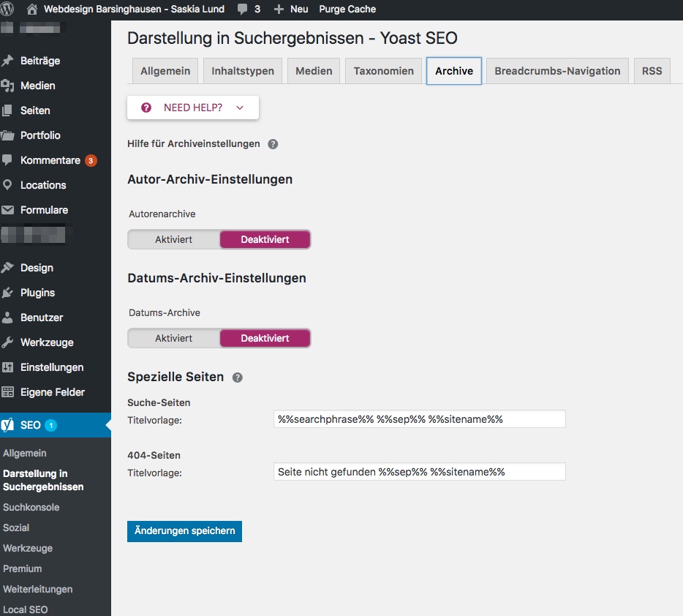Click the Werkzeuge wrench icon
This screenshot has height=616, width=683.
tap(7, 342)
